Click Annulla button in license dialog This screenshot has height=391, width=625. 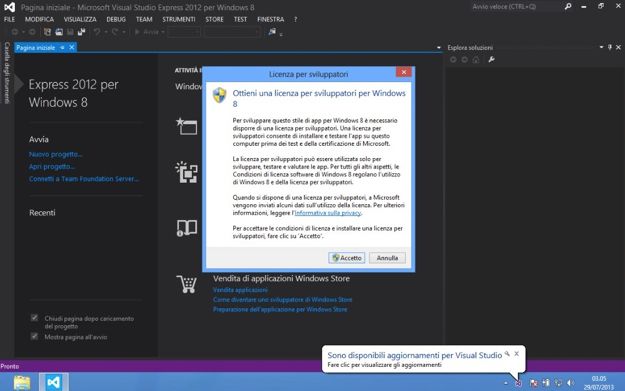[387, 258]
